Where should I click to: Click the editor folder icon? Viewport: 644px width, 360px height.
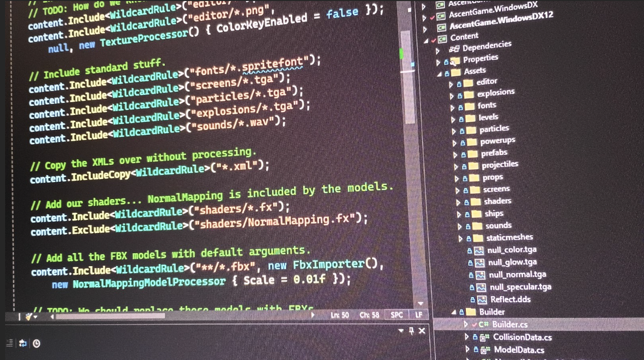coord(468,83)
